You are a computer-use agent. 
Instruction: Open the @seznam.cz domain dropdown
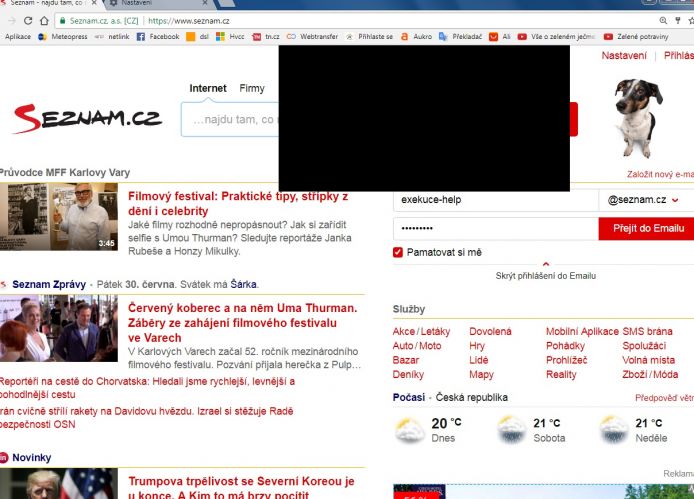pos(643,200)
